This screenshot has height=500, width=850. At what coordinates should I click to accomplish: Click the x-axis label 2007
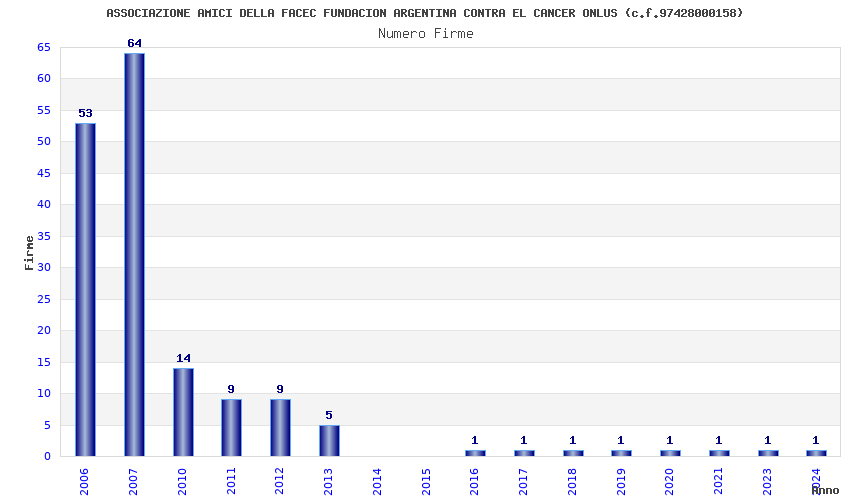[x=133, y=482]
